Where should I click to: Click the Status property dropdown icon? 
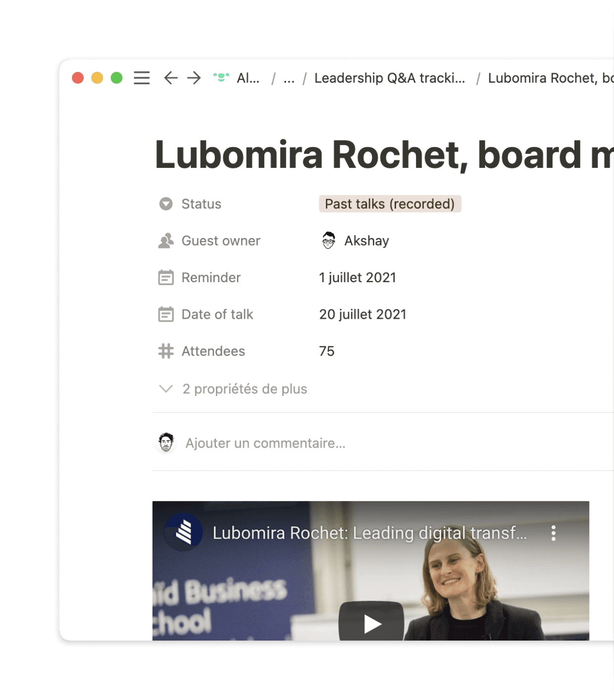[166, 204]
